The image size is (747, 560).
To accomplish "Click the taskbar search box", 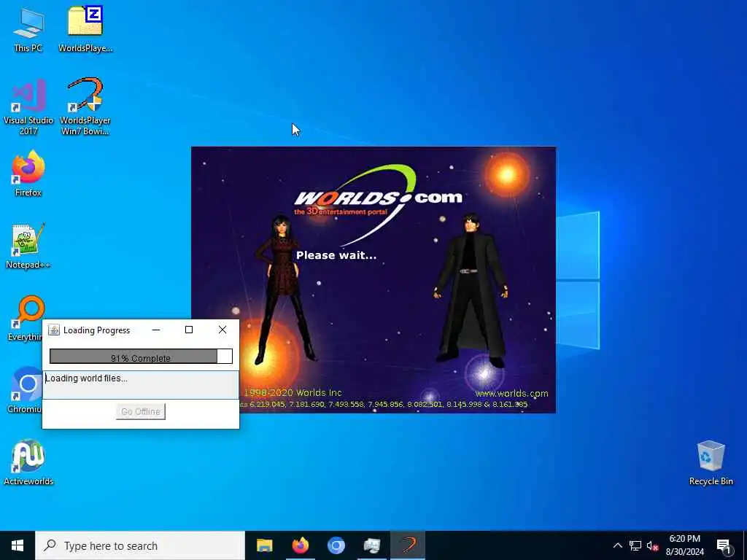I will point(140,545).
